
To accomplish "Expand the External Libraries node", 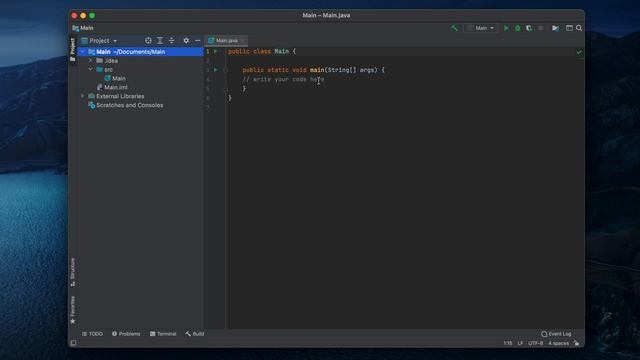I will 83,96.
